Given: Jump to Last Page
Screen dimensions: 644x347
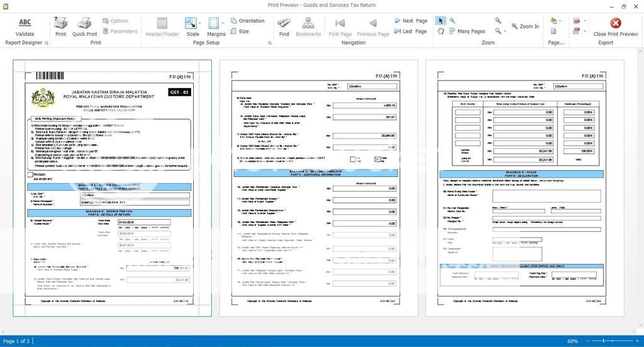Looking at the screenshot, I should click(x=410, y=31).
